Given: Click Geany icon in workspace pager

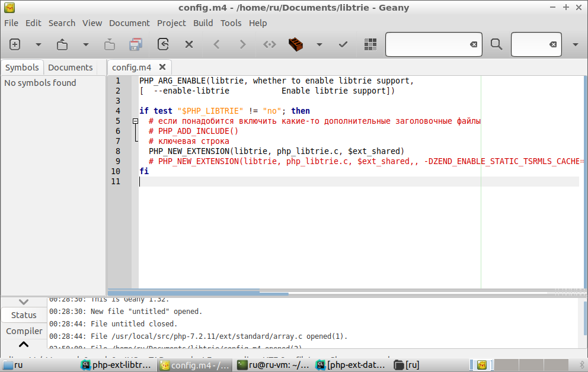Looking at the screenshot, I should pyautogui.click(x=482, y=365).
